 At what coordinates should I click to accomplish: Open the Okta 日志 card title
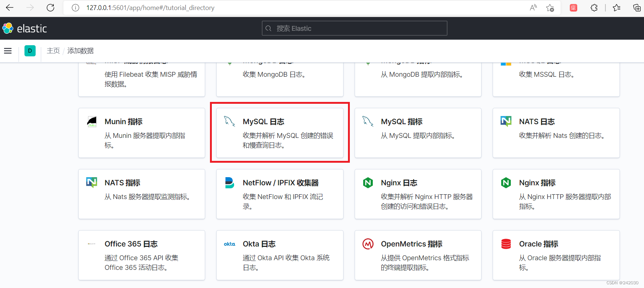[x=259, y=244]
